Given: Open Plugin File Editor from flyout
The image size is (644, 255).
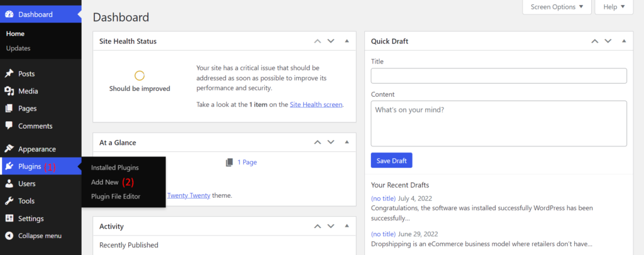Looking at the screenshot, I should [x=116, y=197].
